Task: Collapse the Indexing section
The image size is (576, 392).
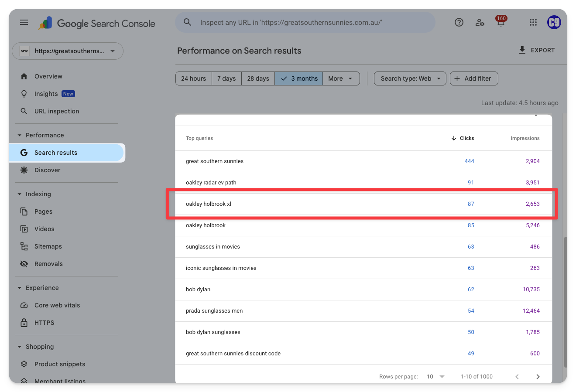Action: coord(20,194)
